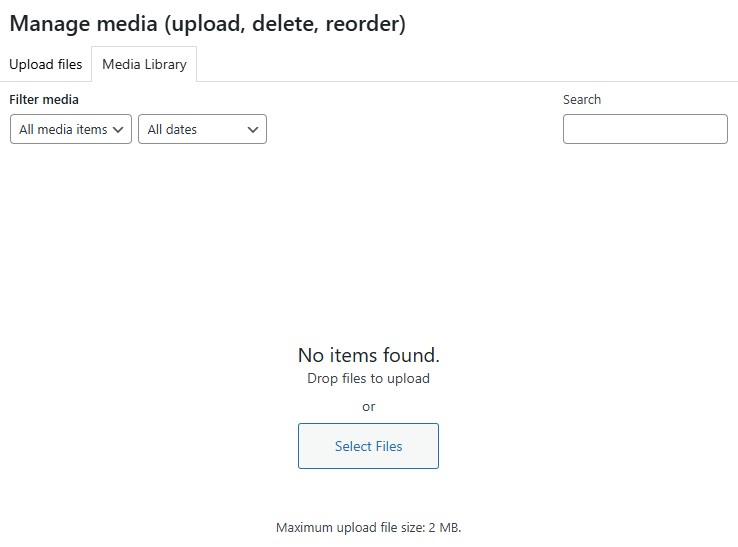Click the 2 MB size limit value
The image size is (738, 547).
coord(447,527)
